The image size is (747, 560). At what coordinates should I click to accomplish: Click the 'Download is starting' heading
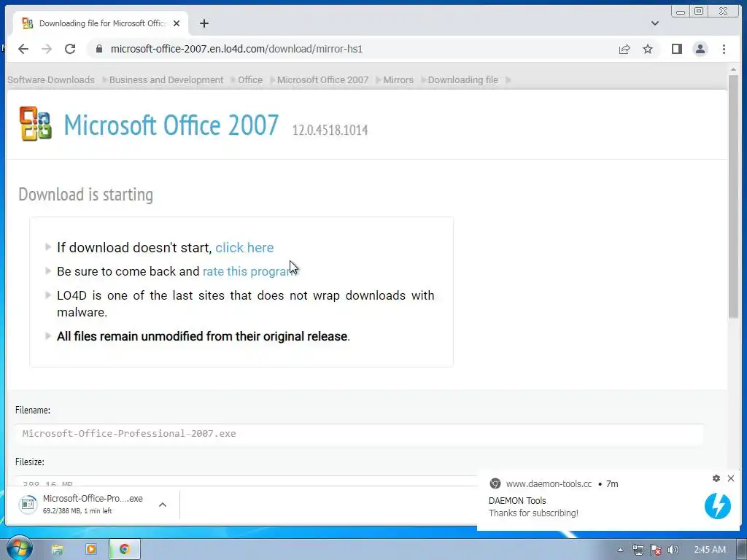[x=86, y=194]
